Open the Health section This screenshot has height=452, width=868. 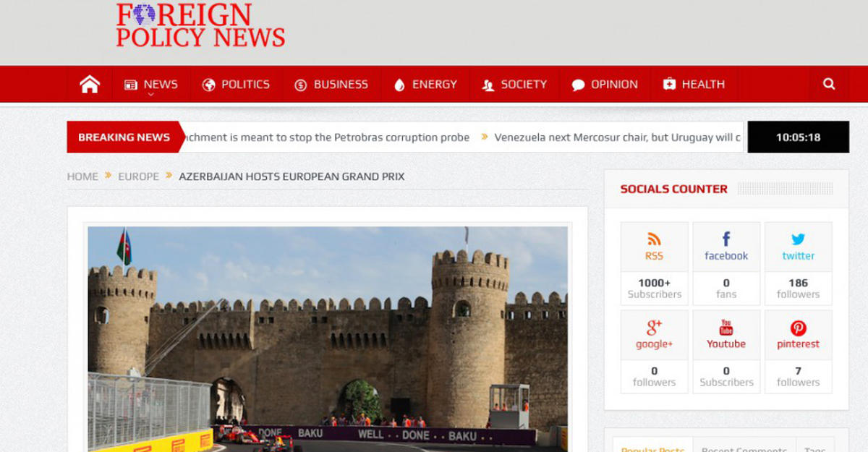coord(694,85)
